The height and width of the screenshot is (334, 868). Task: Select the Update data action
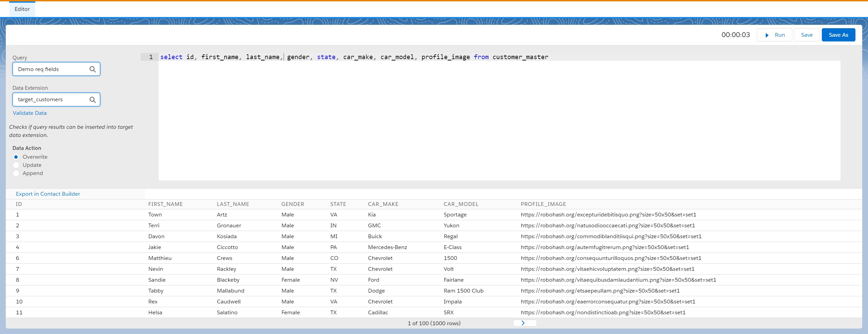16,165
